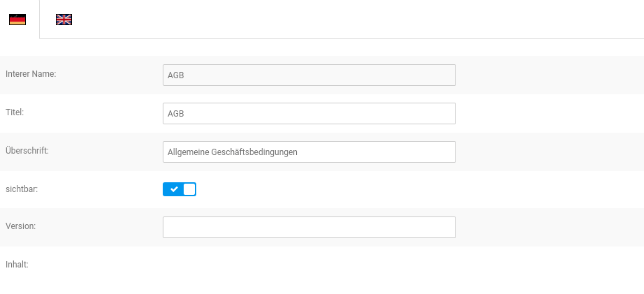Switch to the British flag language tab
The image size is (644, 294).
coord(64,20)
